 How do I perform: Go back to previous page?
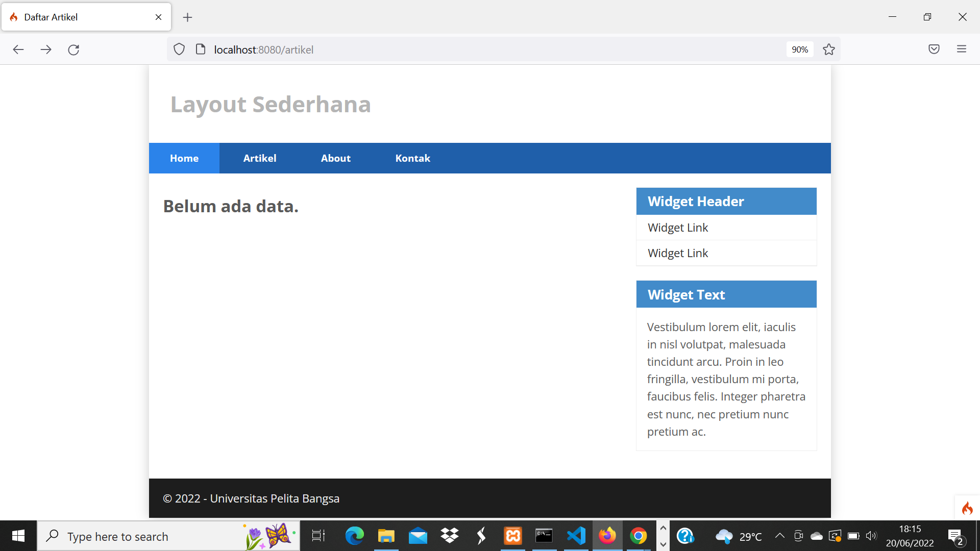(x=18, y=49)
